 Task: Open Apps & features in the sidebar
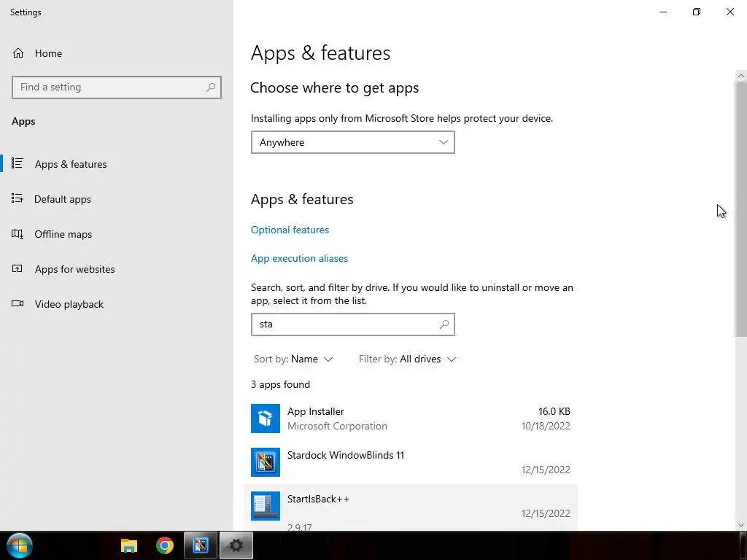coord(71,164)
